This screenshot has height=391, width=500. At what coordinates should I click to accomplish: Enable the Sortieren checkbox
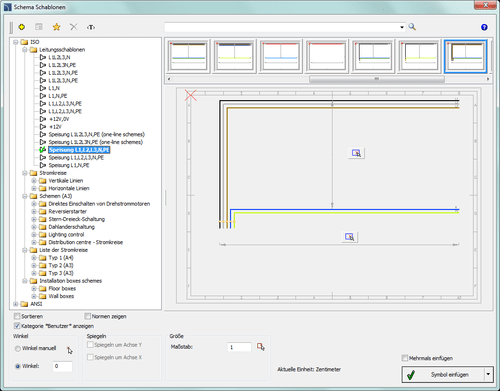[17, 316]
